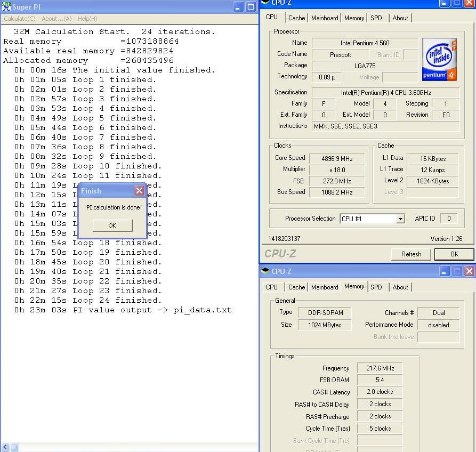
Task: Click the 1418203137 ID text in CPU-Z
Action: click(x=284, y=239)
